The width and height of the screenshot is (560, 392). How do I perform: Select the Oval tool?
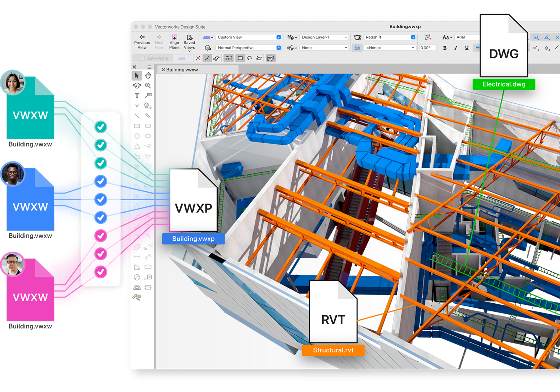point(148,136)
